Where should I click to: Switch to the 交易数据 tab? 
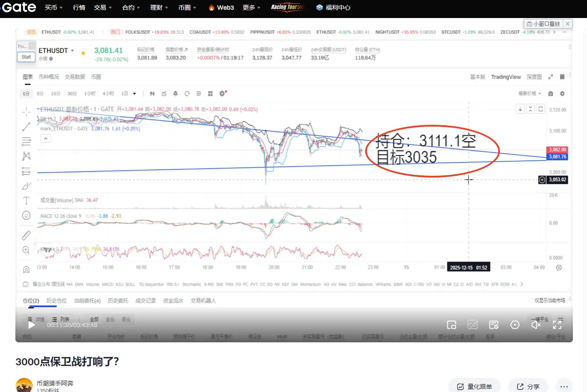coord(75,77)
